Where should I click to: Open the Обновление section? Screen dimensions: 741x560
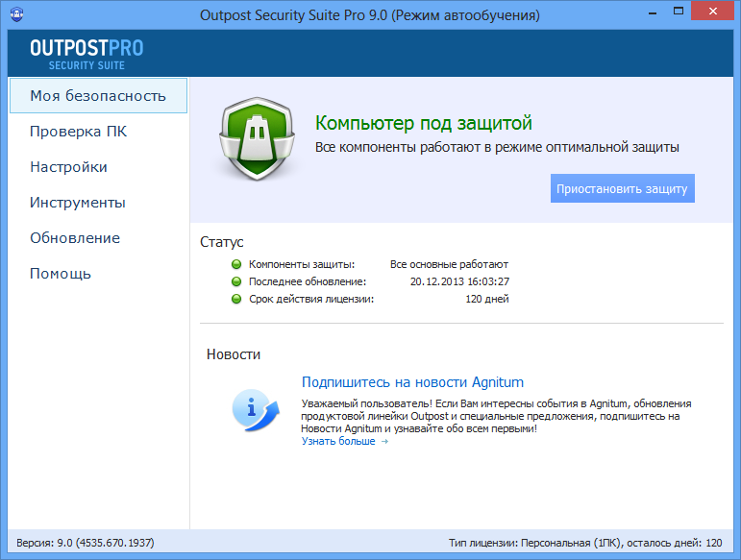[x=75, y=238]
